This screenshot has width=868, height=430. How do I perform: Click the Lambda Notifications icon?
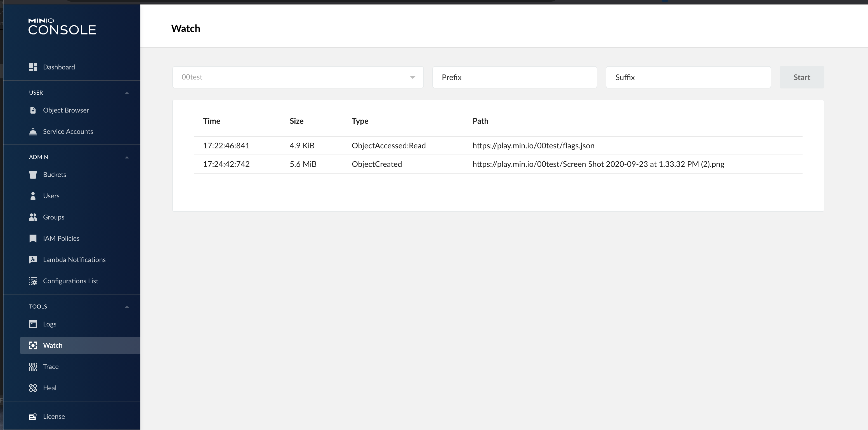33,260
